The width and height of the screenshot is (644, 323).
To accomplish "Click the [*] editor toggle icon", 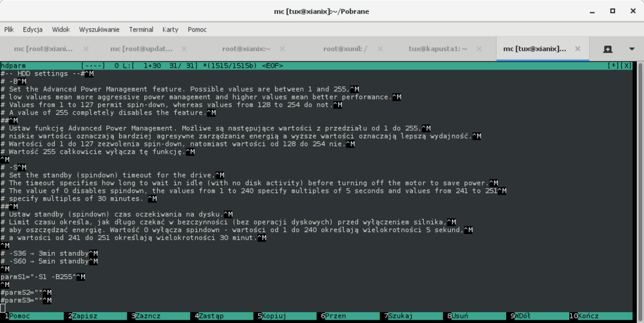I will [613, 66].
